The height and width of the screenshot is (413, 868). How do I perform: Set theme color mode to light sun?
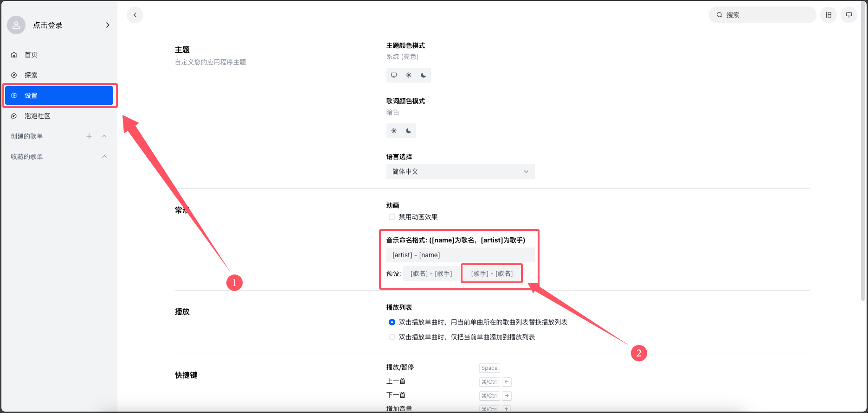point(409,75)
